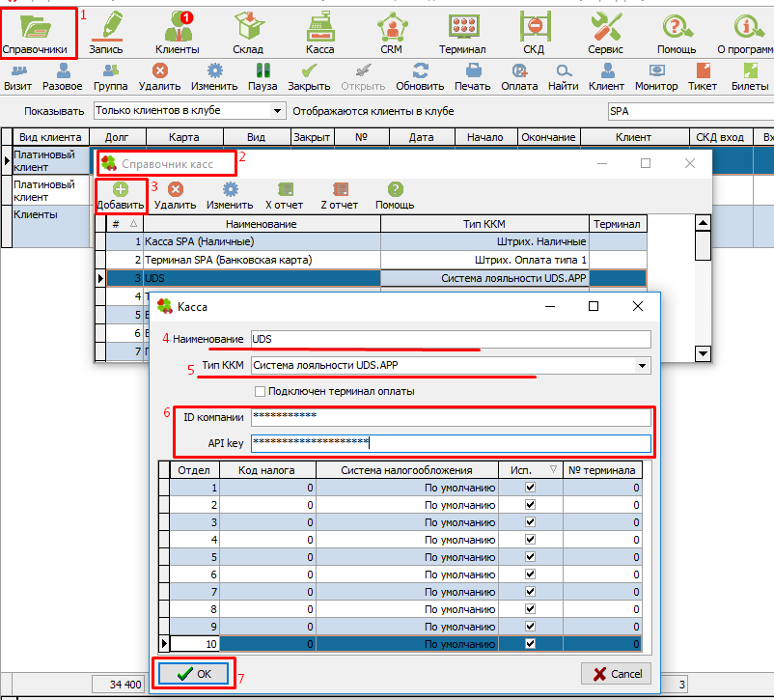Viewport: 774px width, 700px height.
Task: Maximize the Касса dialog window
Action: click(x=594, y=307)
